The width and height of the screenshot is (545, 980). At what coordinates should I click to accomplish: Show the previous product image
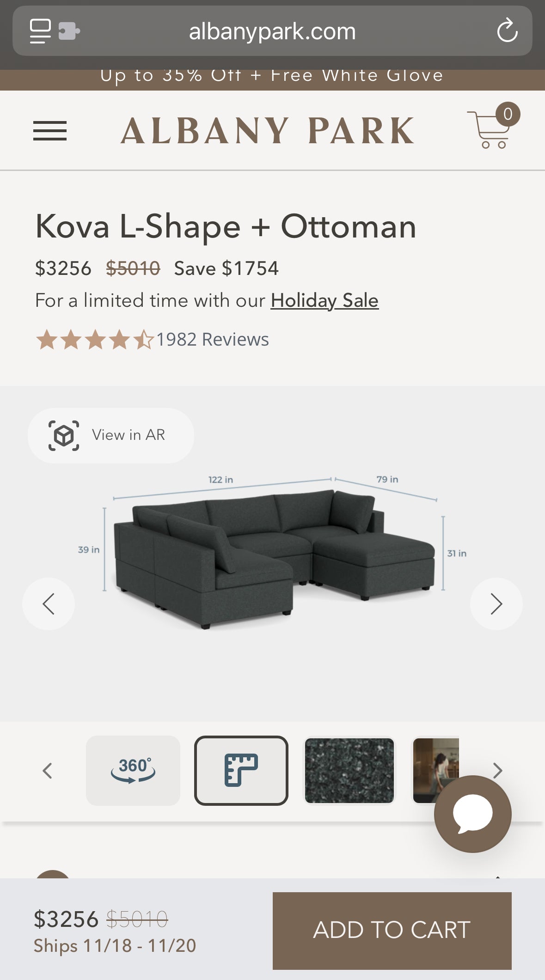[49, 604]
